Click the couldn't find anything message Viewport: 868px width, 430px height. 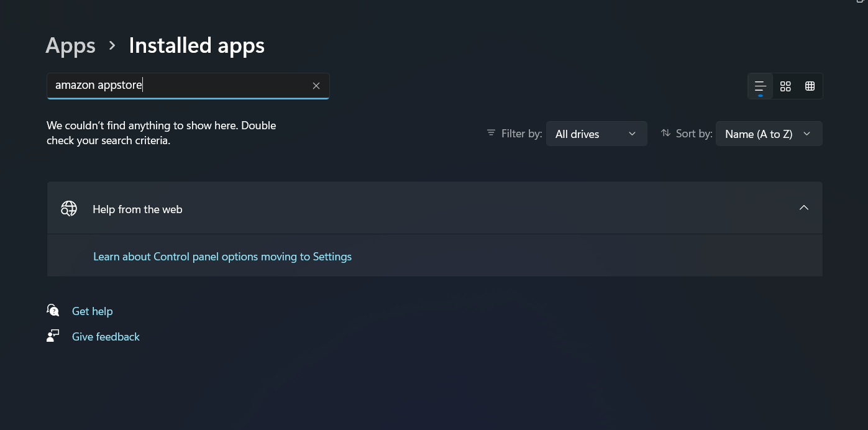(x=162, y=133)
